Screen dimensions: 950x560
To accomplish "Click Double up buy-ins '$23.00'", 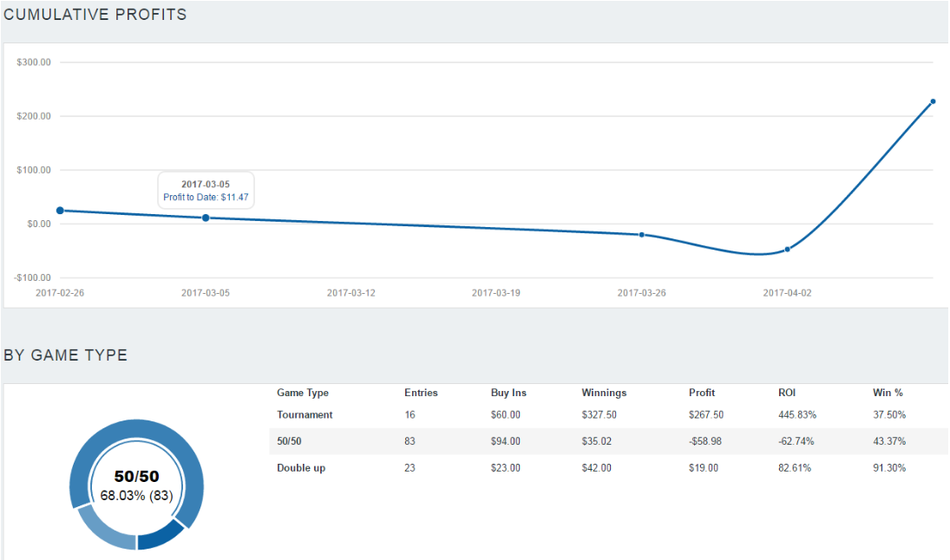I will (x=506, y=468).
